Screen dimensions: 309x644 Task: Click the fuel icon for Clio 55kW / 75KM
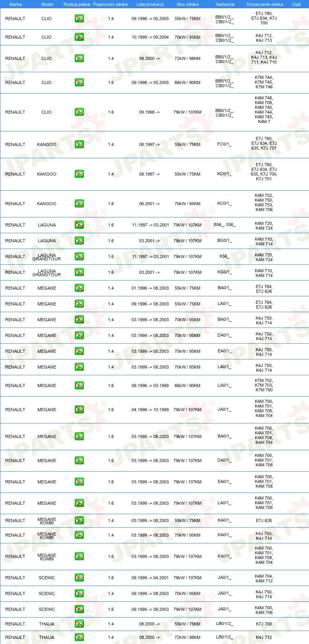[x=79, y=19]
